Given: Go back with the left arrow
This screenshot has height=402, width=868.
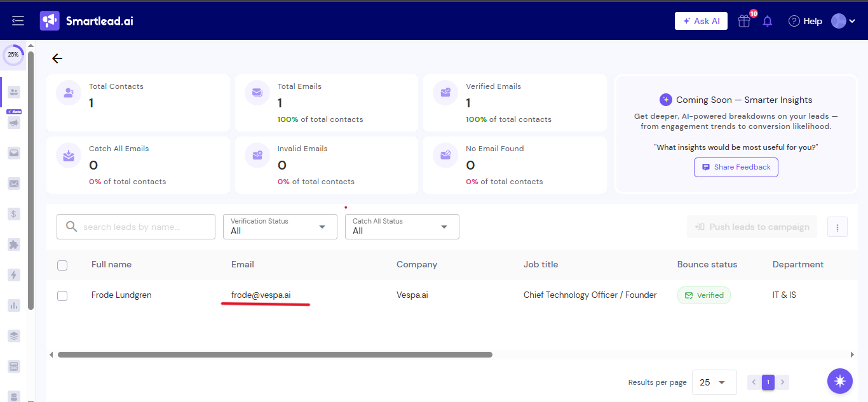Looking at the screenshot, I should click(57, 58).
